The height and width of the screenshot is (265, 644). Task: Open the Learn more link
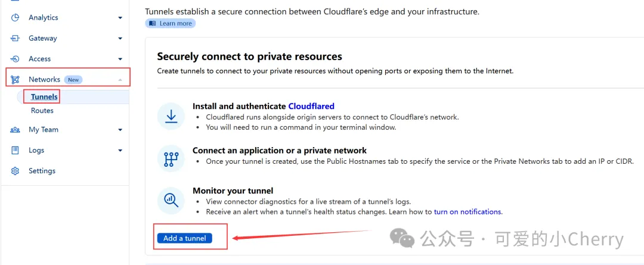click(171, 23)
